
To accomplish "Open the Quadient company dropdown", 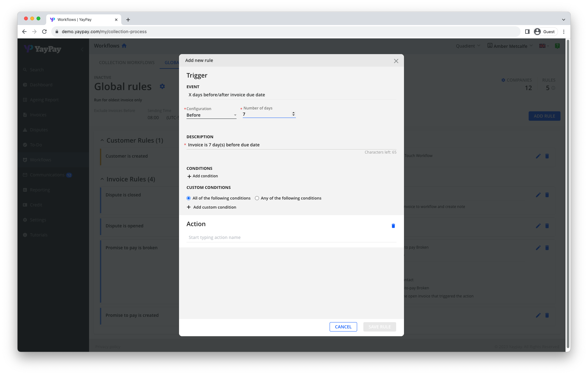I will 467,46.
